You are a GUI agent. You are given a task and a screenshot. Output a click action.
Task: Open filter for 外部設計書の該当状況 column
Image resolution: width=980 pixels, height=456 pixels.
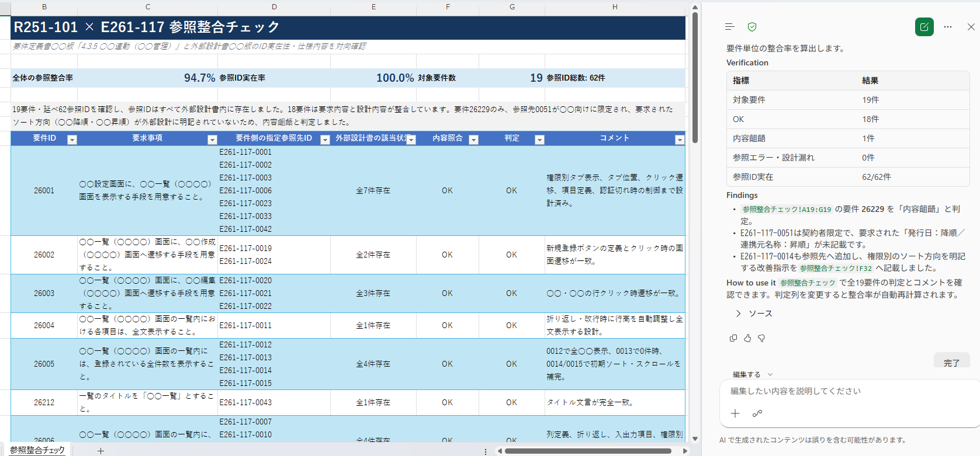(x=411, y=140)
